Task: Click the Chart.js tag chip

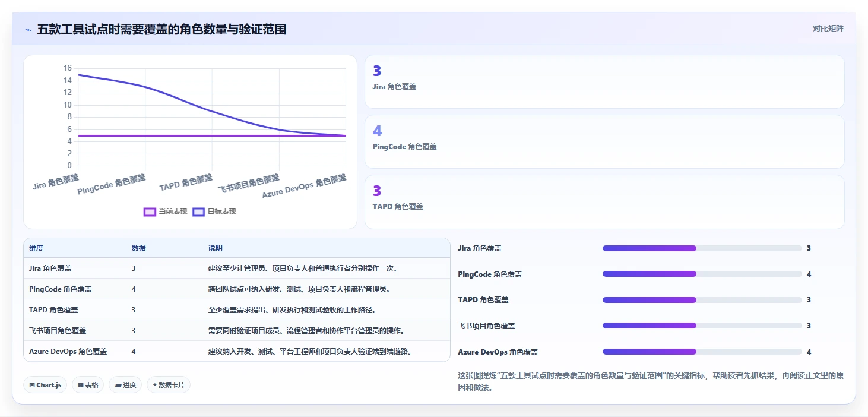Action: pyautogui.click(x=46, y=385)
